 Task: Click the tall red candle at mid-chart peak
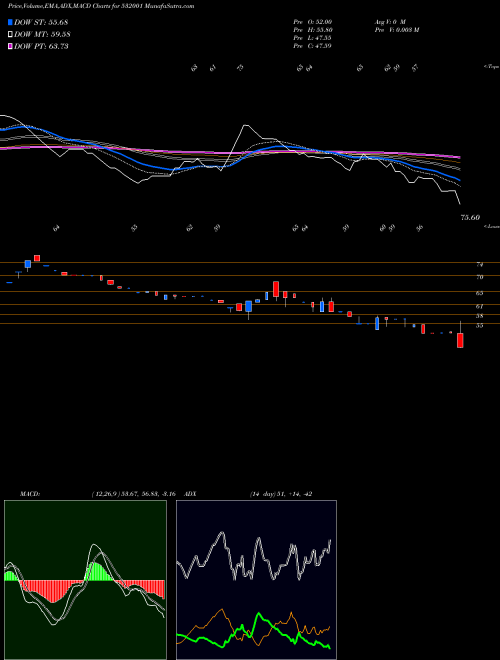(276, 289)
